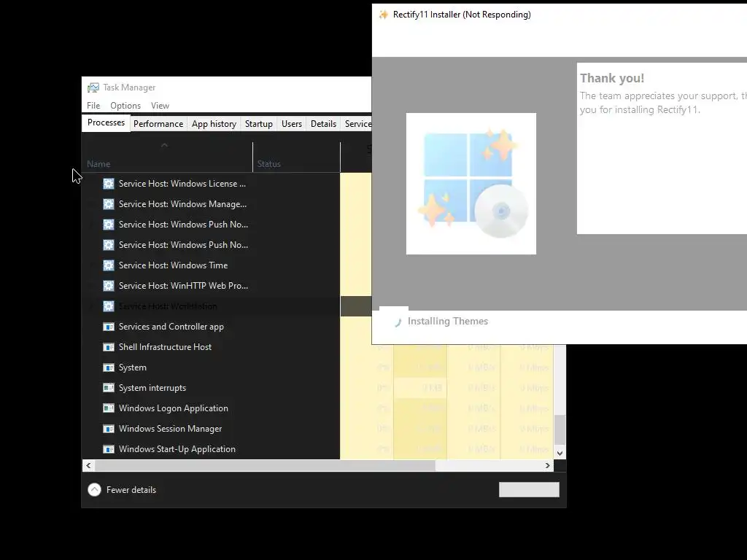Image resolution: width=747 pixels, height=560 pixels.
Task: Select the Windows Session Manager row text
Action: (x=170, y=429)
